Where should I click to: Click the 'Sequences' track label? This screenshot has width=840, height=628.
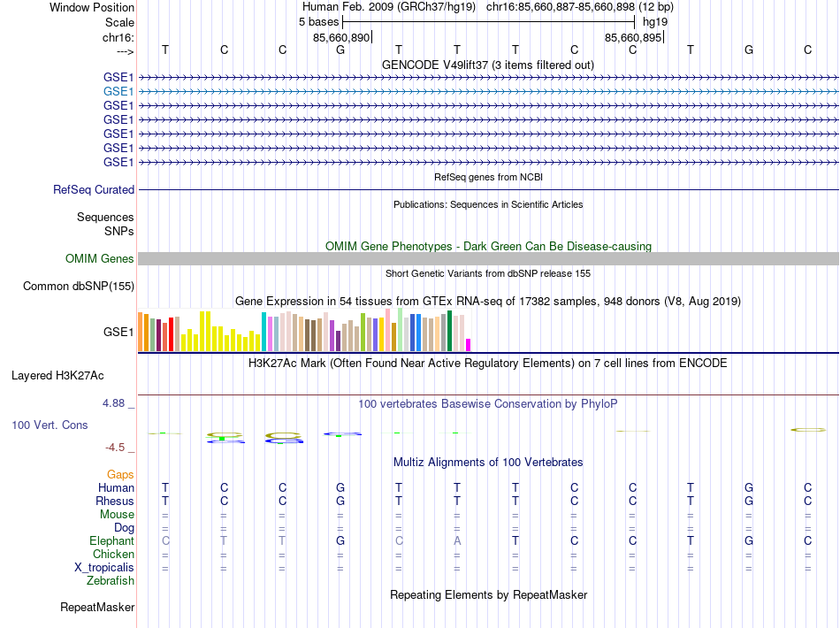105,217
